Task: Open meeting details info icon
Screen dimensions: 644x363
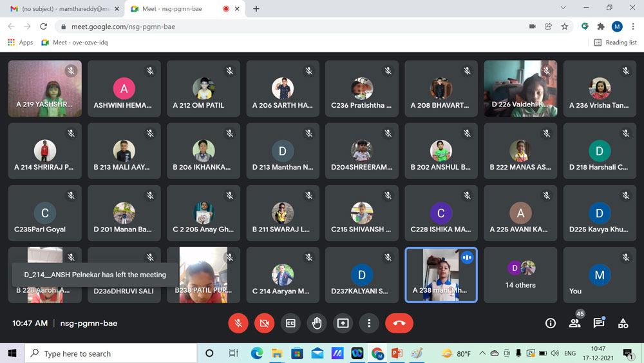Action: (x=550, y=323)
